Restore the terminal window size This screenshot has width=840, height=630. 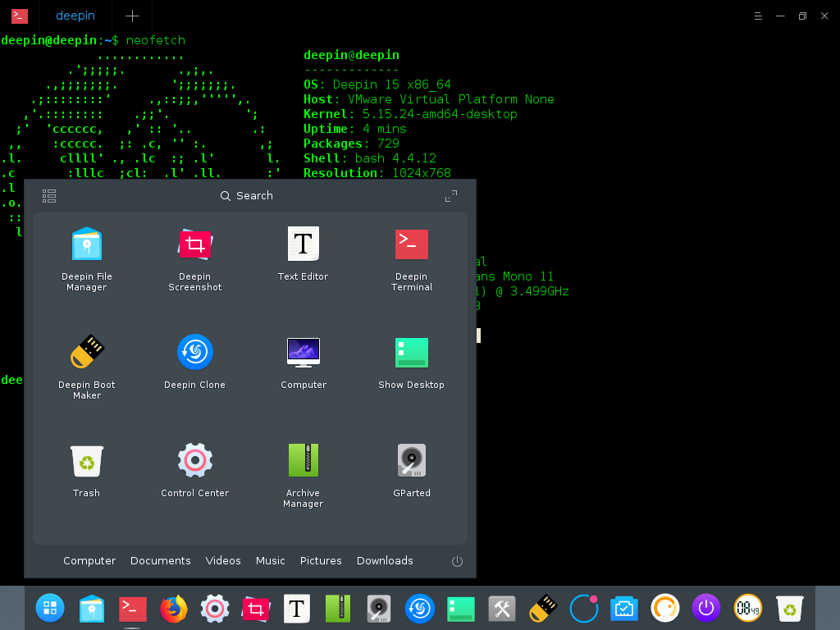pos(802,16)
